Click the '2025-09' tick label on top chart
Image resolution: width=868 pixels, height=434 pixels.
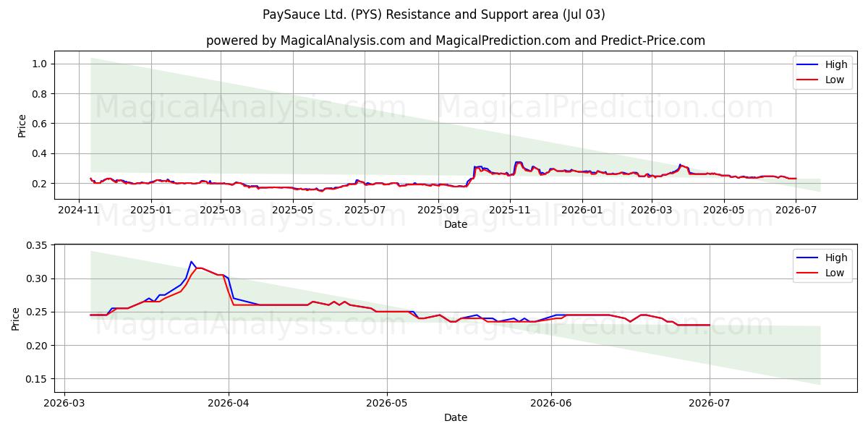(437, 210)
